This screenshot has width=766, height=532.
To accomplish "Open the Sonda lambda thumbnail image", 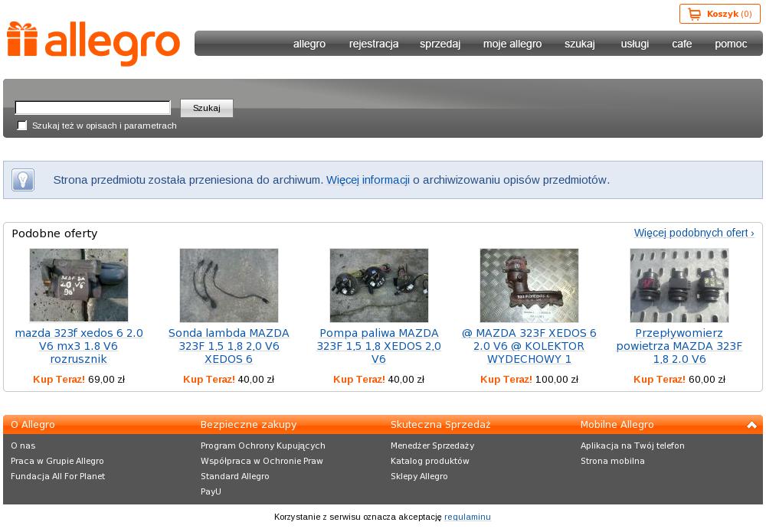I will [228, 285].
